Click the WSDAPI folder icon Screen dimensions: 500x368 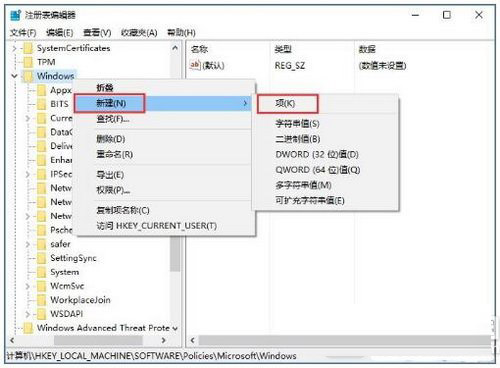[42, 314]
